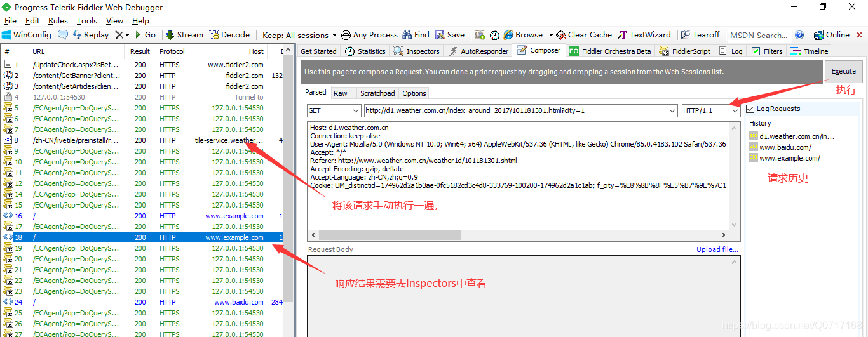
Task: Click the timer stopwatch toolbar icon
Action: click(x=495, y=35)
